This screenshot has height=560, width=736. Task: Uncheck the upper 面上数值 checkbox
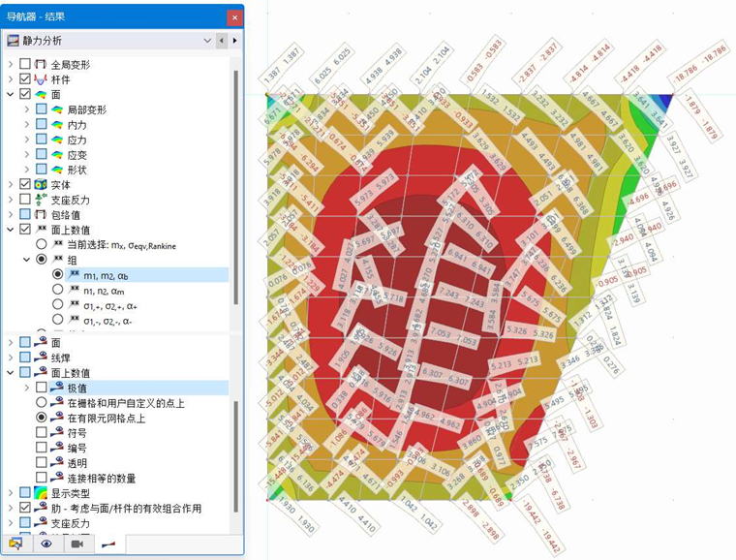[x=25, y=229]
